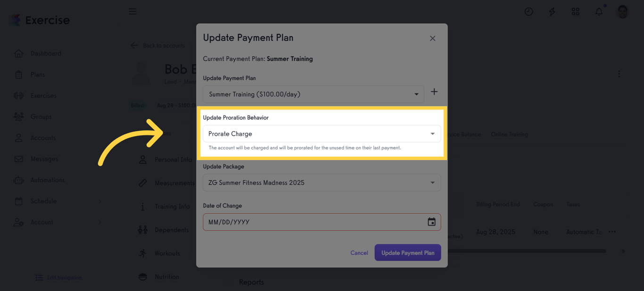This screenshot has width=644, height=291.
Task: Click the lightning bolt quick actions icon
Action: [x=552, y=12]
